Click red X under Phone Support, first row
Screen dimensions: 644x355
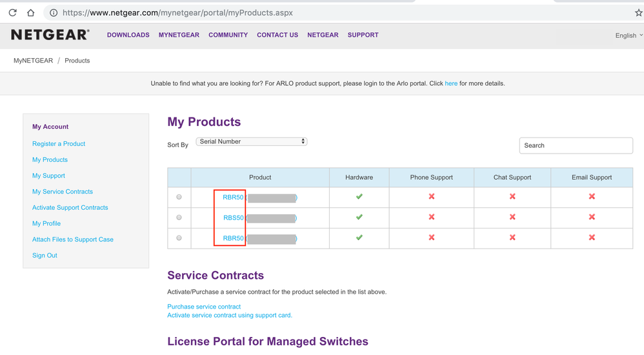(432, 197)
